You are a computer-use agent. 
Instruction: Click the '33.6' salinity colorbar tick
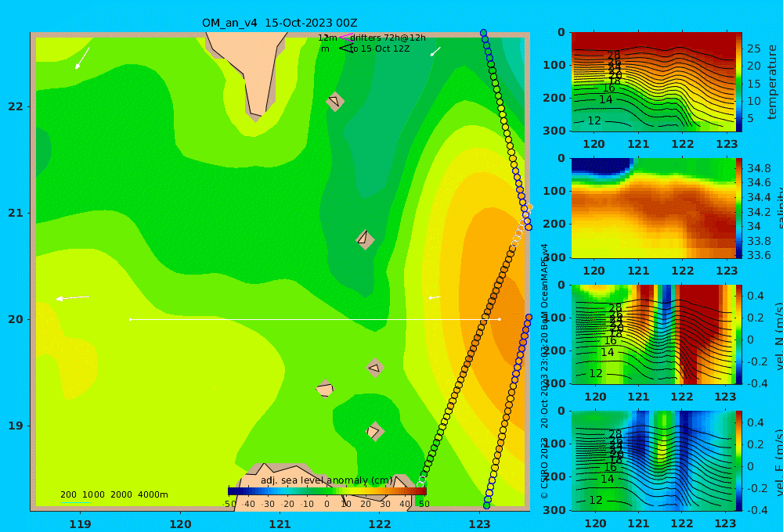click(759, 255)
